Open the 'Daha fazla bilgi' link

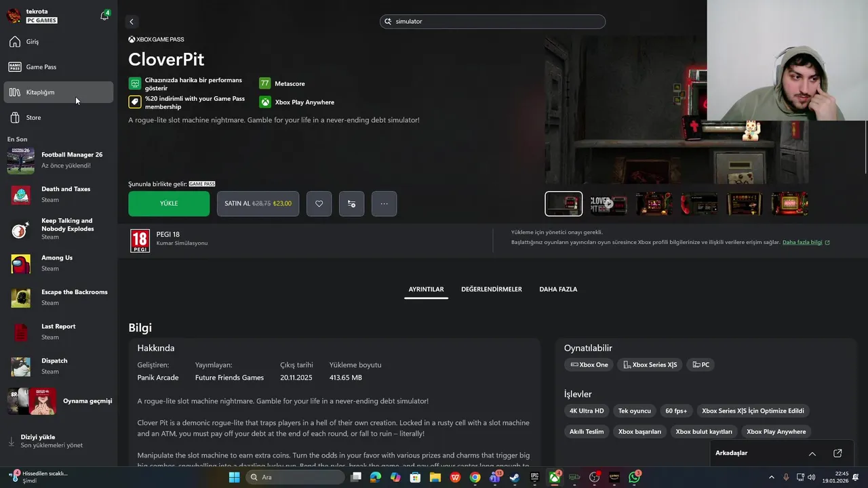806,242
